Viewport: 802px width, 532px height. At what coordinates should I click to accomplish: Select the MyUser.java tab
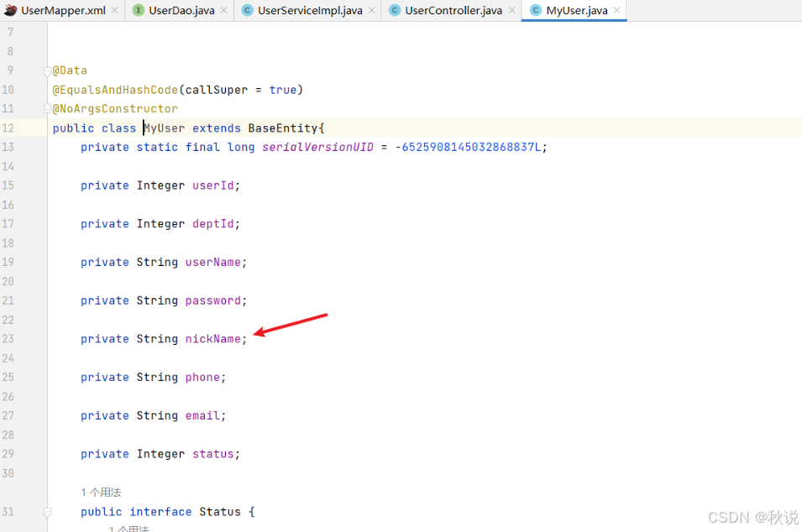click(x=577, y=10)
